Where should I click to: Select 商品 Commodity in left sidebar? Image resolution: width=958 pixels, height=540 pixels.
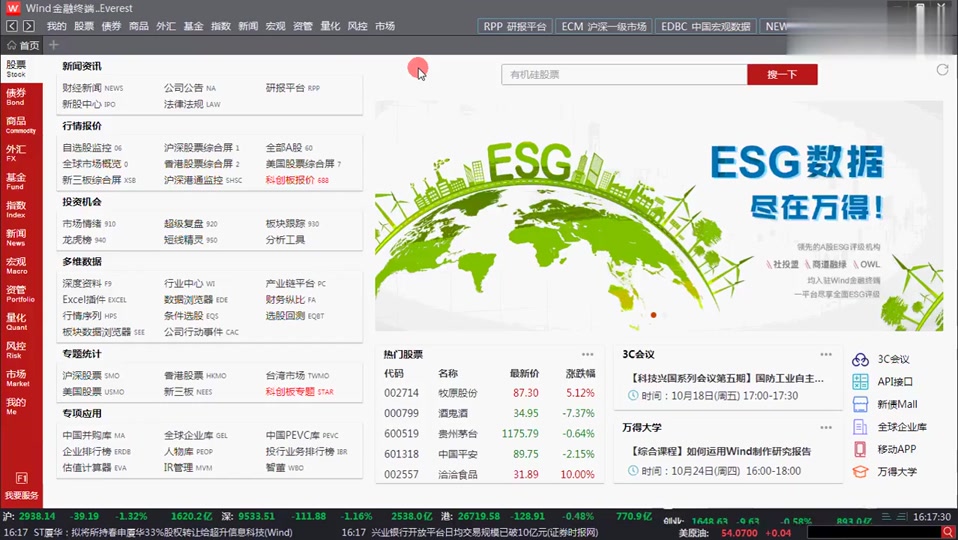point(21,125)
